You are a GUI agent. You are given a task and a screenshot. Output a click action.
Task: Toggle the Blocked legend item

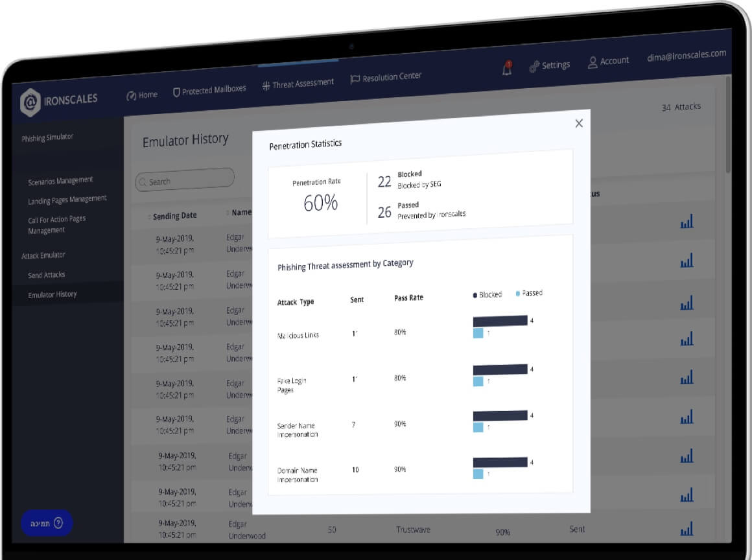click(x=487, y=295)
